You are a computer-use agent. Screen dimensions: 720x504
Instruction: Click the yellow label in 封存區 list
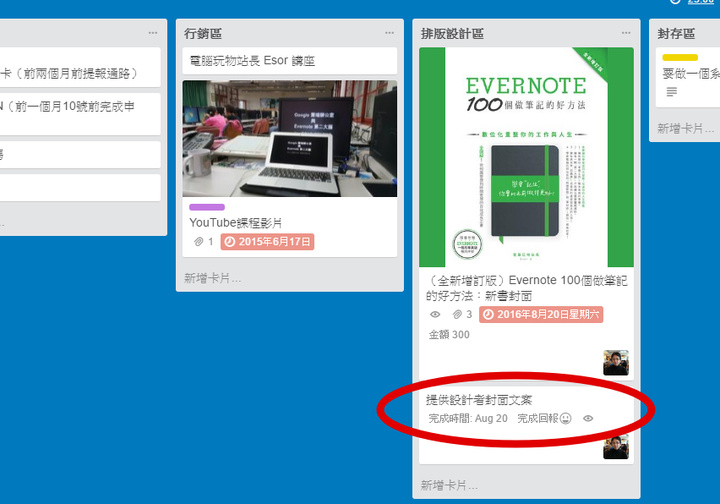coord(680,57)
